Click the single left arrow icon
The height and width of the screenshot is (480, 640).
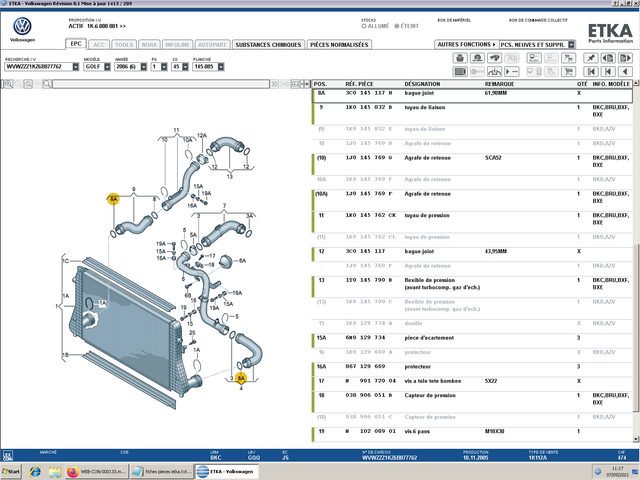tap(625, 72)
